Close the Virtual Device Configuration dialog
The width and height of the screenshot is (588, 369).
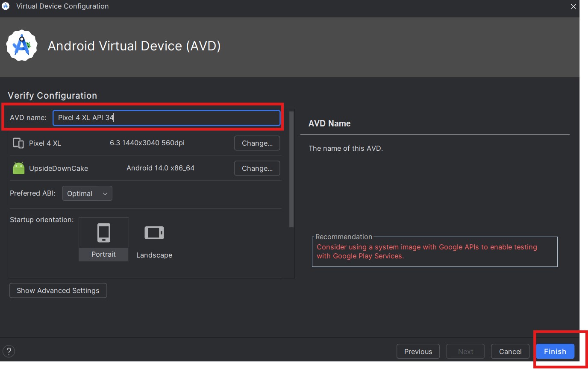573,6
